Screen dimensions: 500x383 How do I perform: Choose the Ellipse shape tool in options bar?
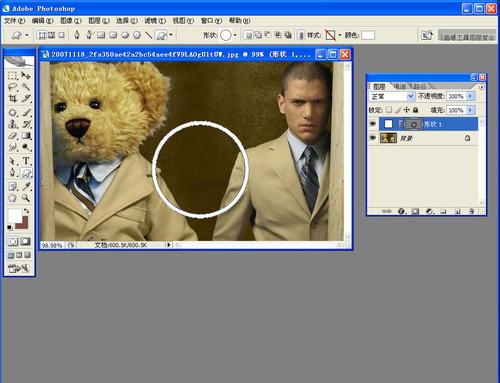click(x=125, y=35)
